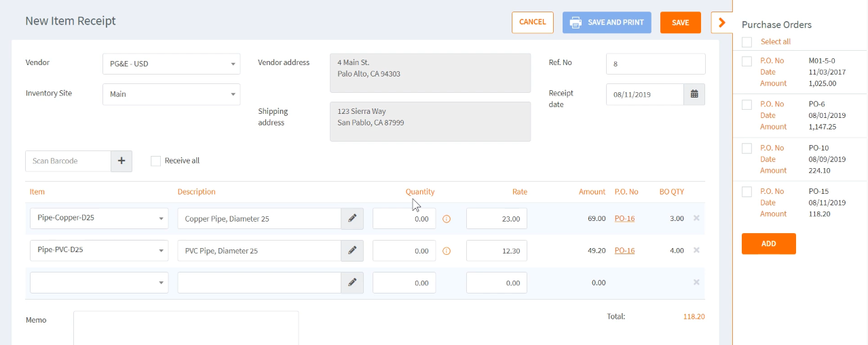868x345 pixels.
Task: Click the New Item Receipt title
Action: pos(71,21)
